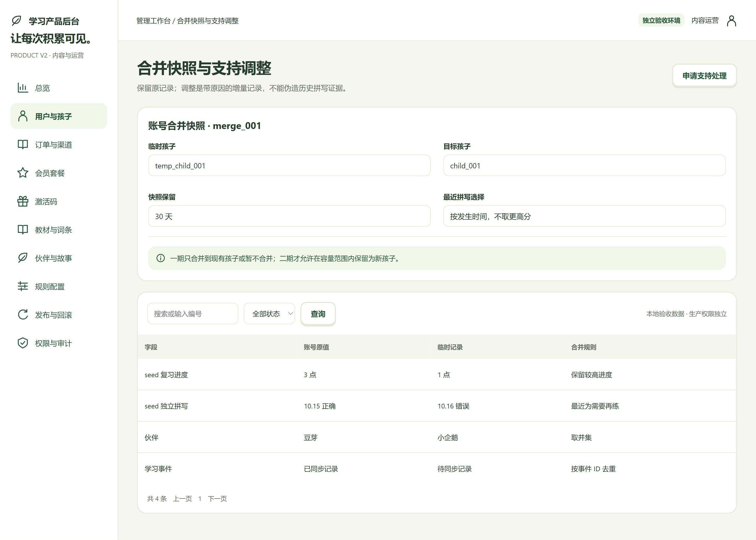This screenshot has width=756, height=540.
Task: Click the star icon for 会员套餐
Action: [23, 173]
